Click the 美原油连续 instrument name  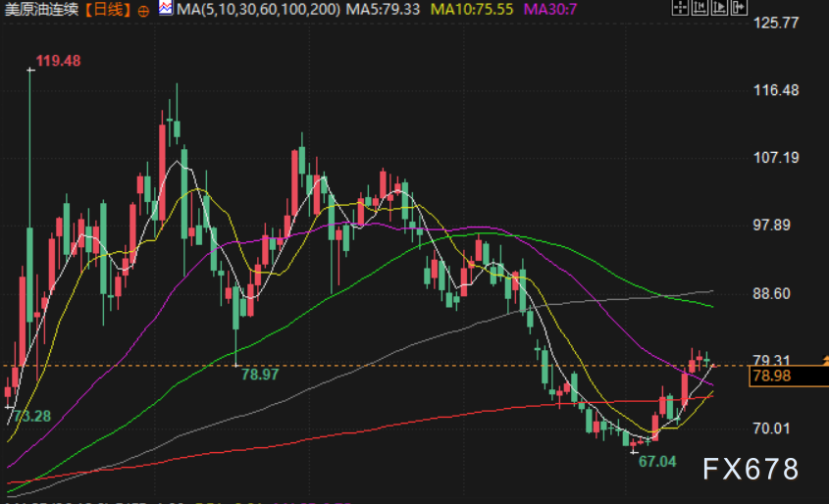pyautogui.click(x=41, y=10)
